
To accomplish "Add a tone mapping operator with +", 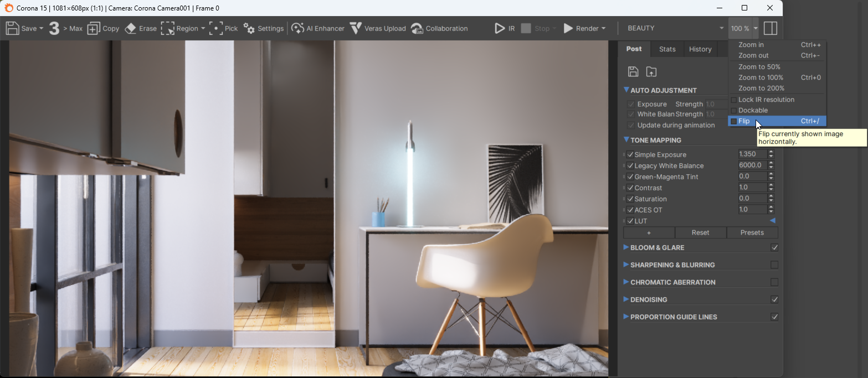I will pyautogui.click(x=649, y=232).
